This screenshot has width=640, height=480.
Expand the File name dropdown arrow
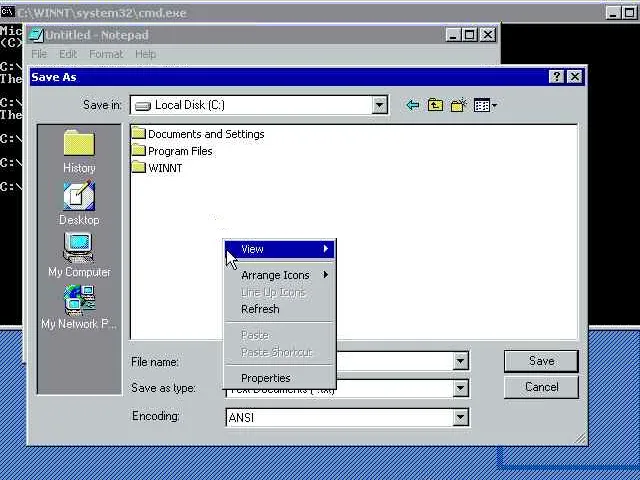pyautogui.click(x=460, y=361)
